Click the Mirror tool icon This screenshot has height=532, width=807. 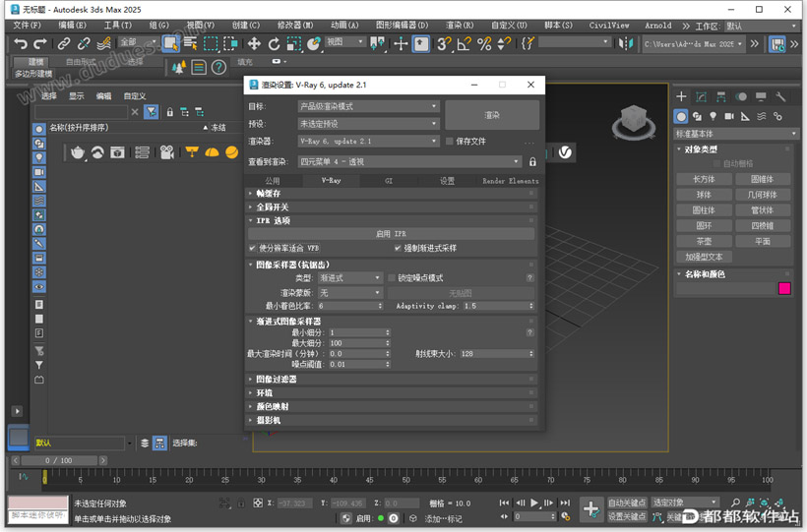pyautogui.click(x=625, y=43)
